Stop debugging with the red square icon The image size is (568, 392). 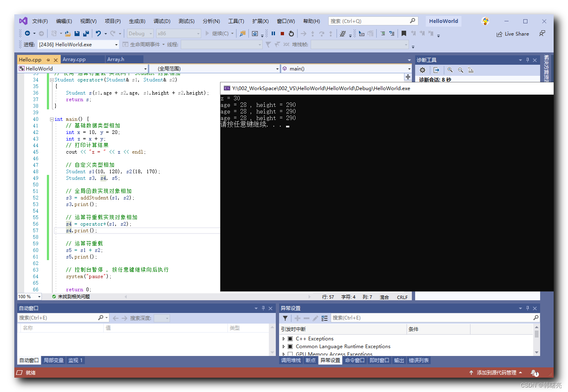pos(282,34)
